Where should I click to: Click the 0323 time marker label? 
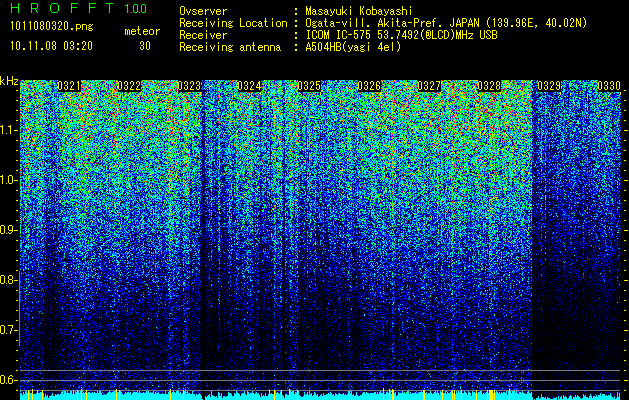[189, 86]
